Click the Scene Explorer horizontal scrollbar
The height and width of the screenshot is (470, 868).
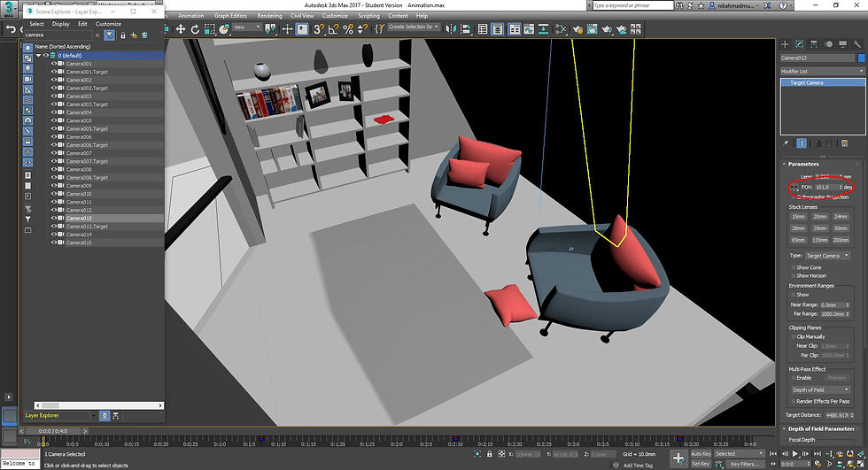coord(99,405)
